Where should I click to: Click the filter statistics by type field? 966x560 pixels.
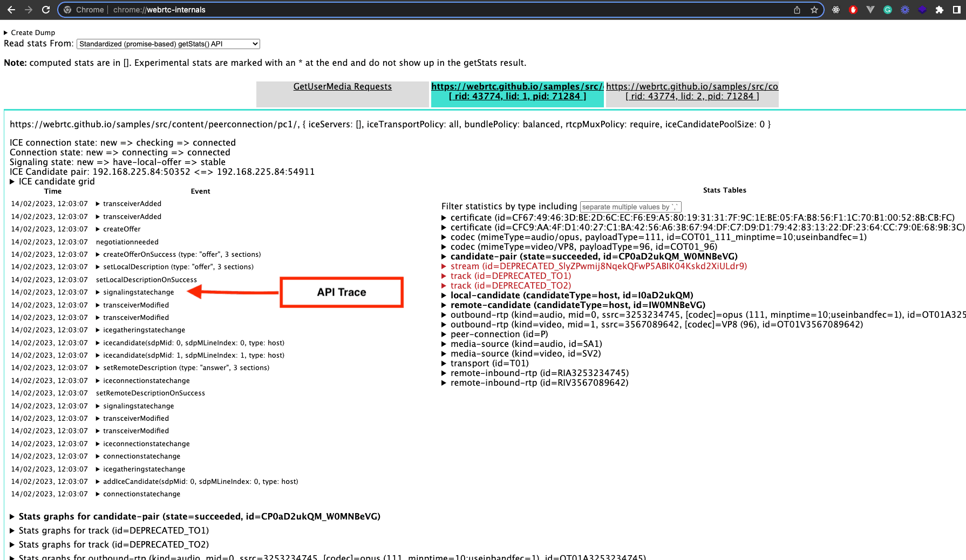point(630,207)
